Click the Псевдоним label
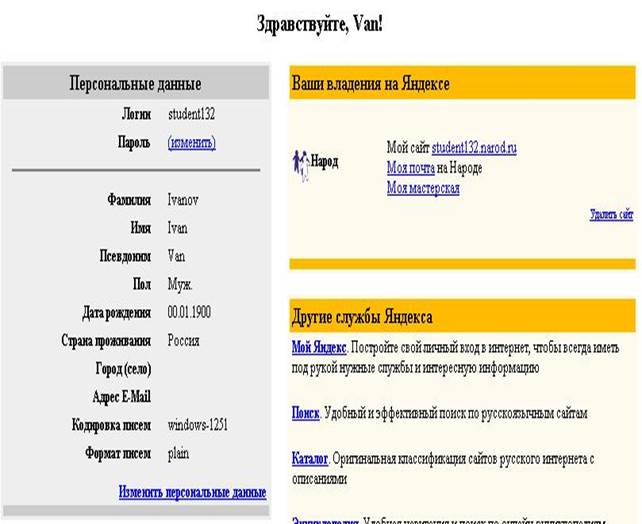 (x=125, y=256)
